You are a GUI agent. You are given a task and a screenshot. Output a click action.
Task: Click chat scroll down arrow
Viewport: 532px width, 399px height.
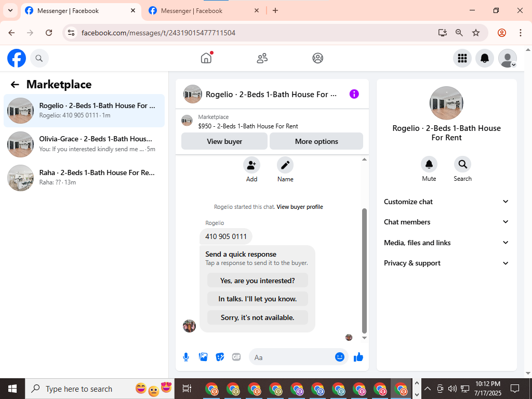(364, 338)
